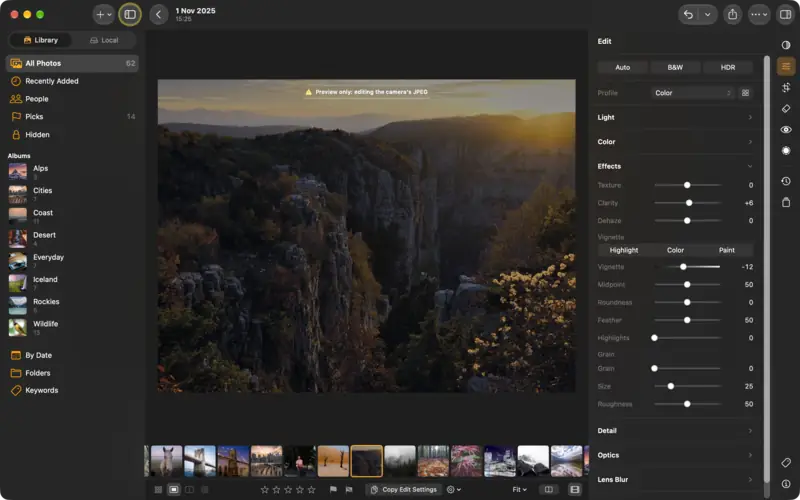
Task: Select the Highlight vignette style
Action: (x=623, y=250)
